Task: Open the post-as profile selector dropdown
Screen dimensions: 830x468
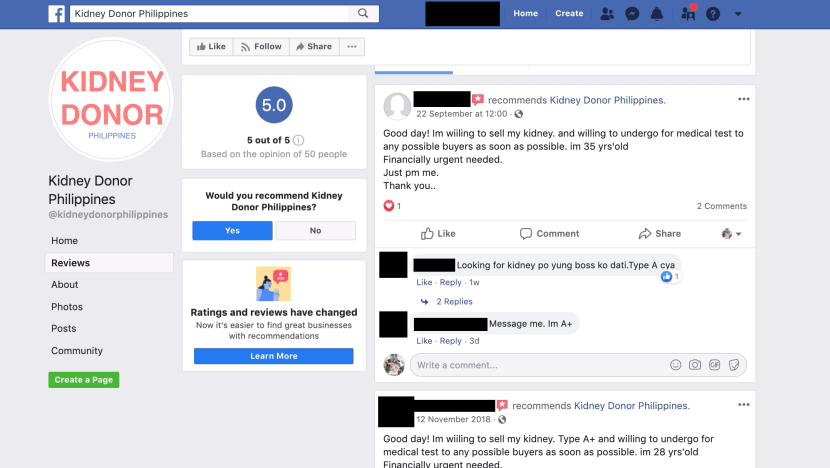Action: pyautogui.click(x=732, y=233)
